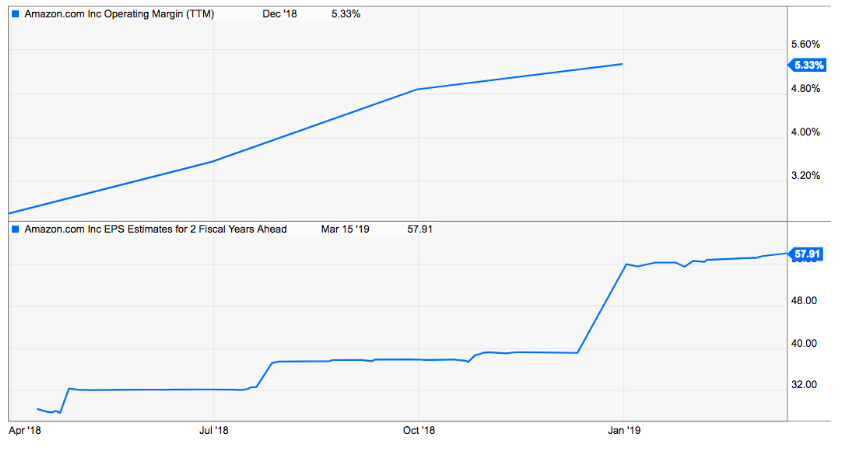This screenshot has height=449, width=841.
Task: Click the 57.91 value in lower legend text
Action: 419,229
